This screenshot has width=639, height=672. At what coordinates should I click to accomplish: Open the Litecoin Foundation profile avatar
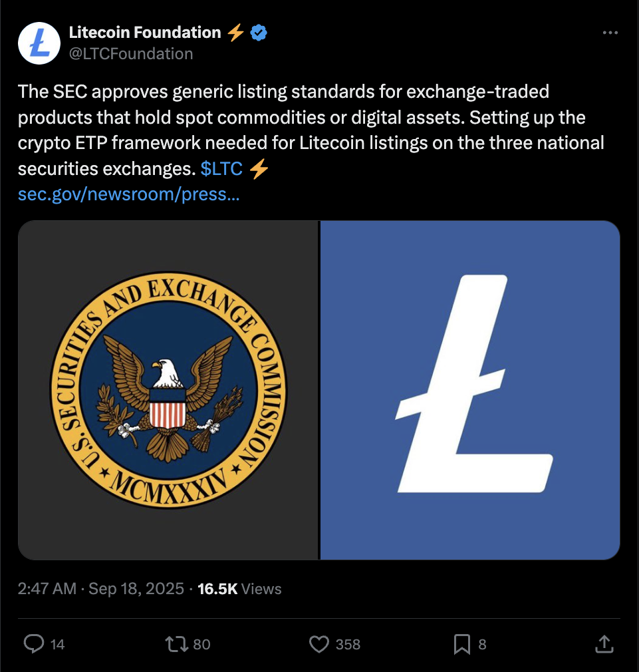[39, 43]
